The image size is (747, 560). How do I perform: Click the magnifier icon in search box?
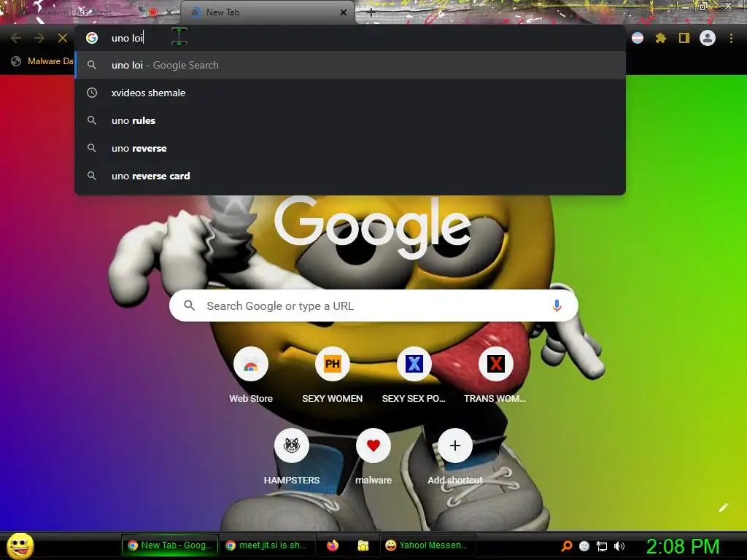pyautogui.click(x=189, y=306)
